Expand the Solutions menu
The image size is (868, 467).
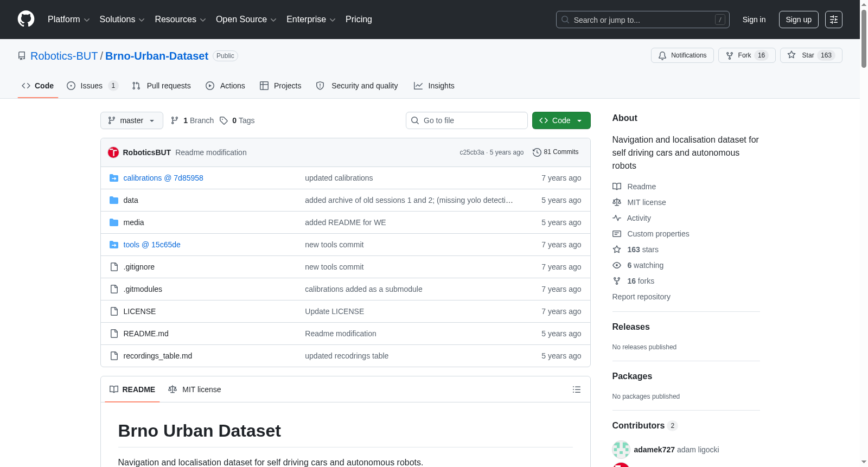coord(122,20)
